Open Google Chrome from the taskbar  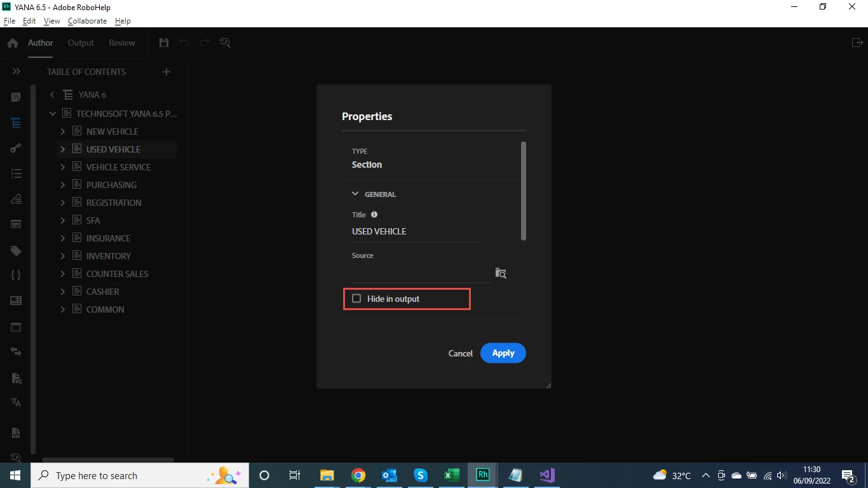pyautogui.click(x=358, y=475)
